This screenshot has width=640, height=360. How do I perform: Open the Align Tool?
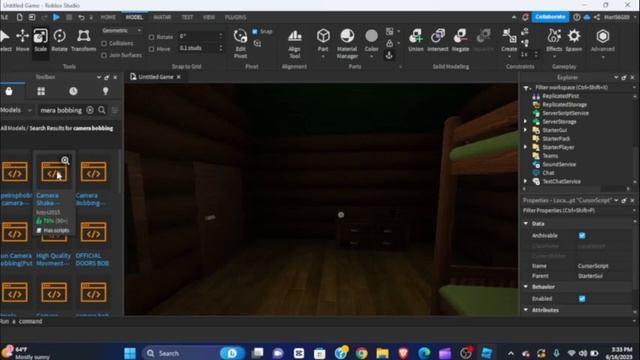point(294,43)
